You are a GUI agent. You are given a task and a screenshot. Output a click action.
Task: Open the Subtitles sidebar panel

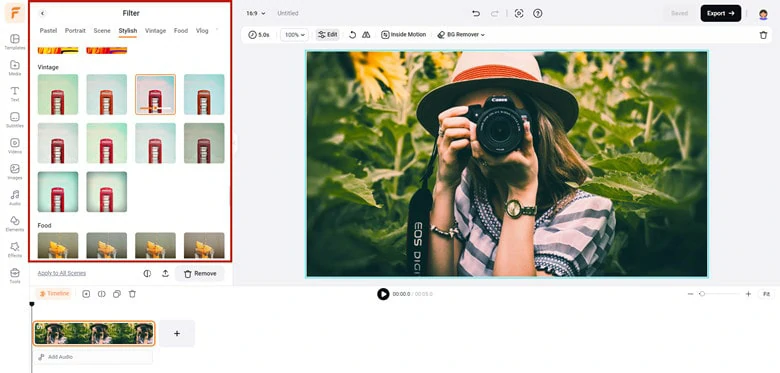[x=15, y=119]
